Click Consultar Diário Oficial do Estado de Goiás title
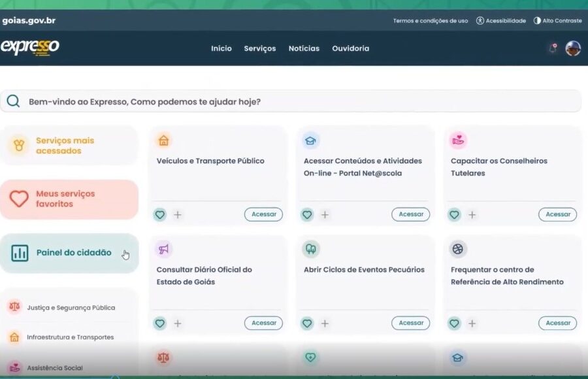588x379 pixels. 204,276
